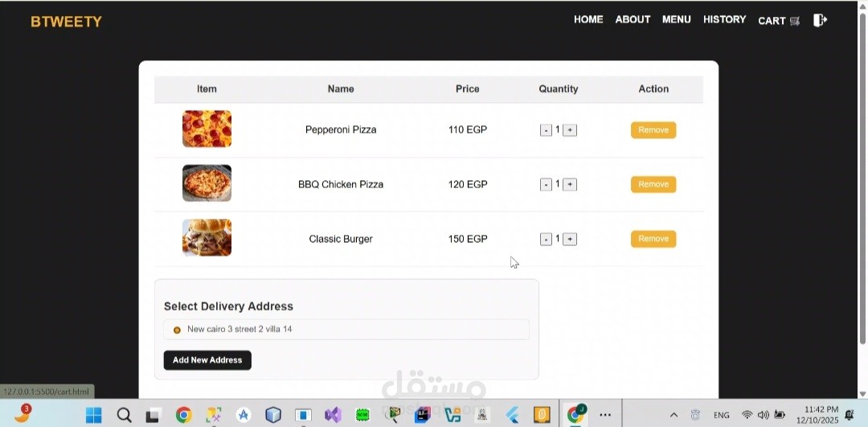Expand hidden system tray icons chevron
The width and height of the screenshot is (868, 427).
pos(674,415)
